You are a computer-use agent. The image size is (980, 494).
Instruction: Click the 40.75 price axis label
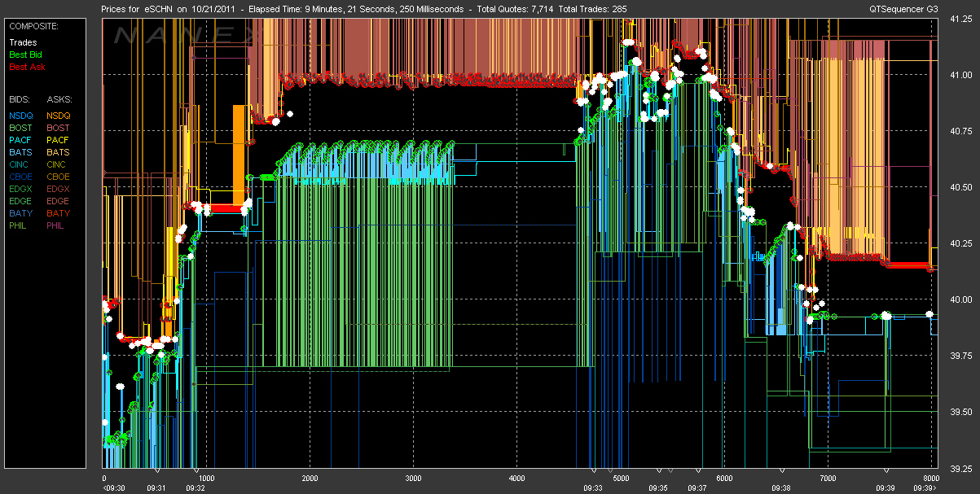(x=961, y=131)
